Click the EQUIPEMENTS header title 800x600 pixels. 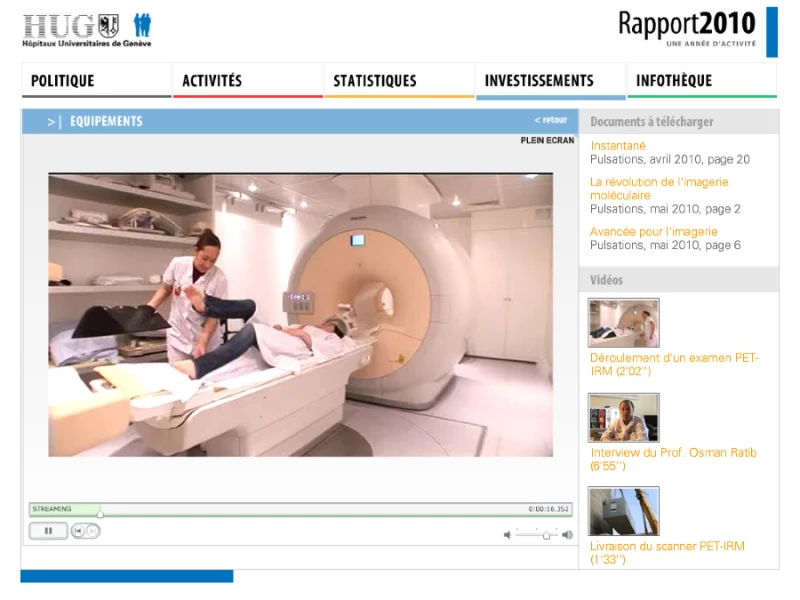tap(106, 121)
